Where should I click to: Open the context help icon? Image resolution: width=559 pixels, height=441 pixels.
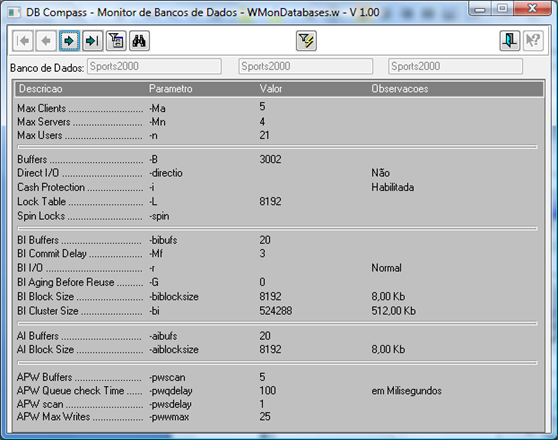click(533, 41)
